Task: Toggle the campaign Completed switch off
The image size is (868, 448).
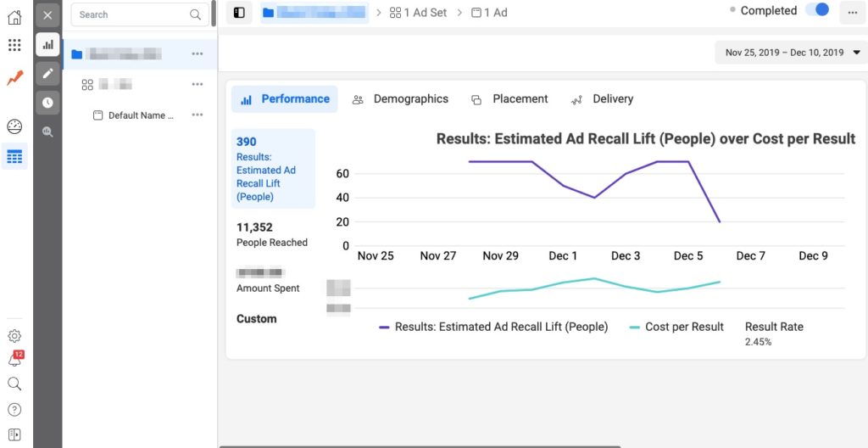Action: [x=817, y=11]
